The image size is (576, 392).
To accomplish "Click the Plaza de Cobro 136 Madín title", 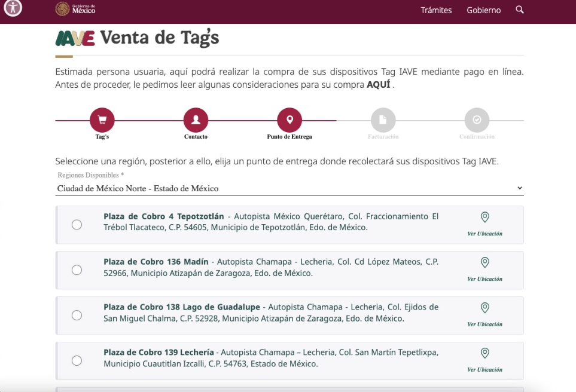I will pos(156,262).
